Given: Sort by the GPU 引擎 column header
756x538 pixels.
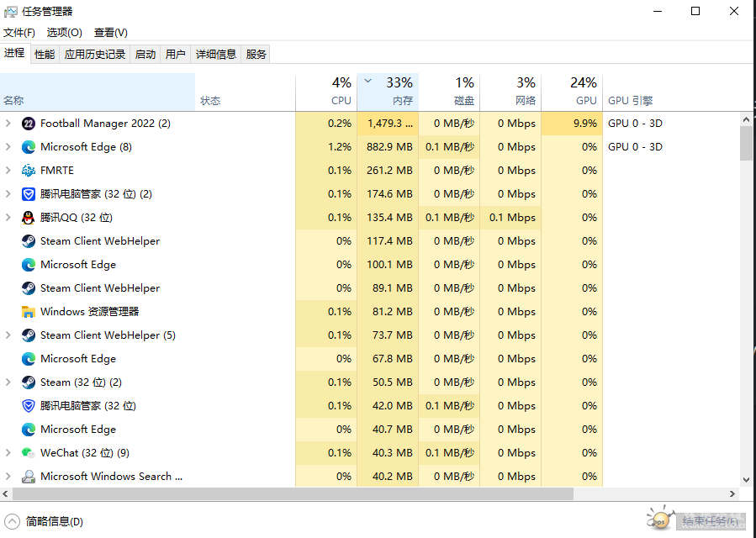Looking at the screenshot, I should coord(670,92).
